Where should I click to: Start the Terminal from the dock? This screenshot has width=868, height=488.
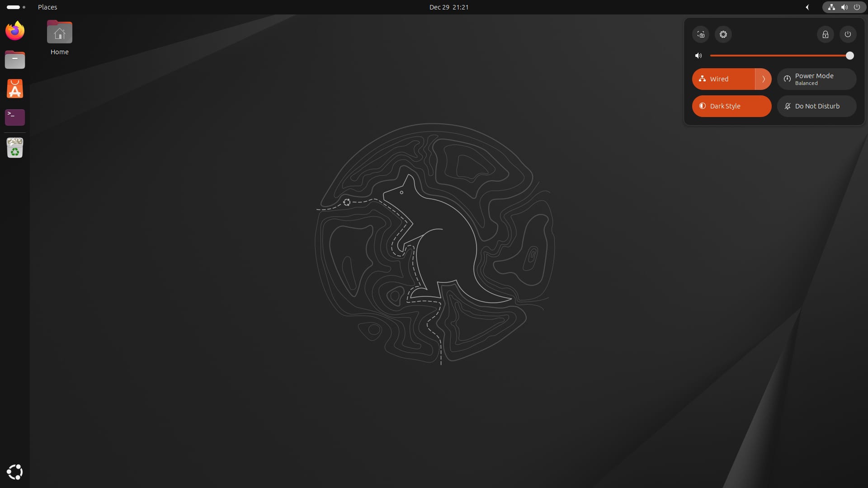coord(15,117)
